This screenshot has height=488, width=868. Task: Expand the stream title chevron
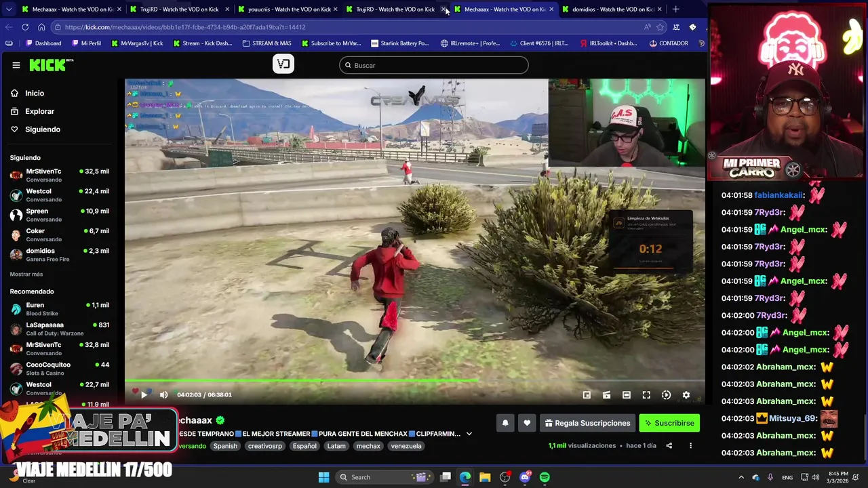469,434
